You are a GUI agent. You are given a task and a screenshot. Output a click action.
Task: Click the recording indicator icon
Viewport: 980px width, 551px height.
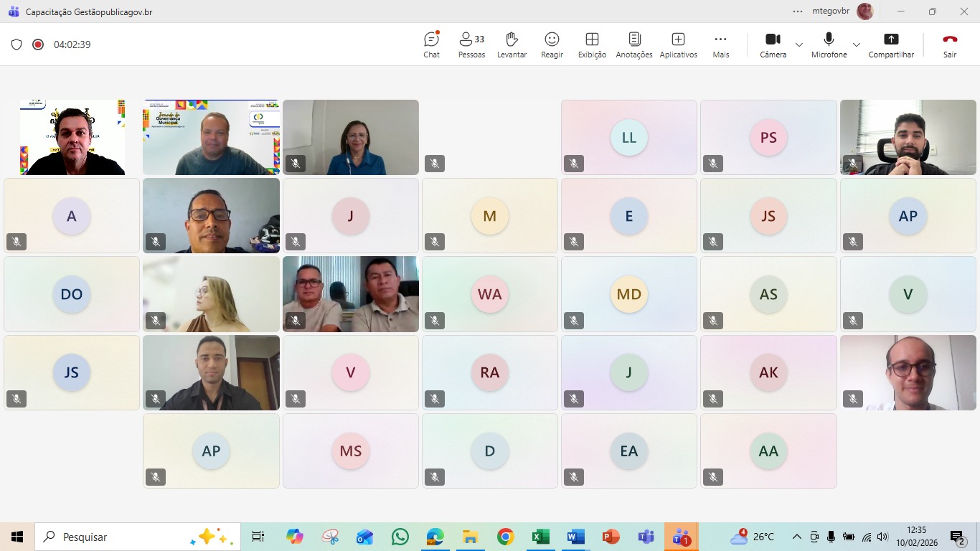[x=38, y=44]
